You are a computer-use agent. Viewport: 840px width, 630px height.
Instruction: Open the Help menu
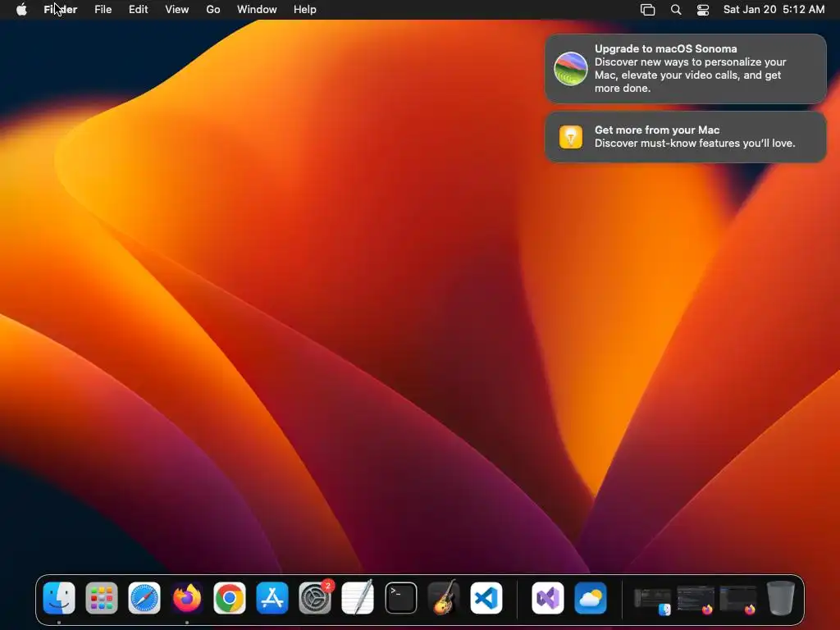[305, 10]
